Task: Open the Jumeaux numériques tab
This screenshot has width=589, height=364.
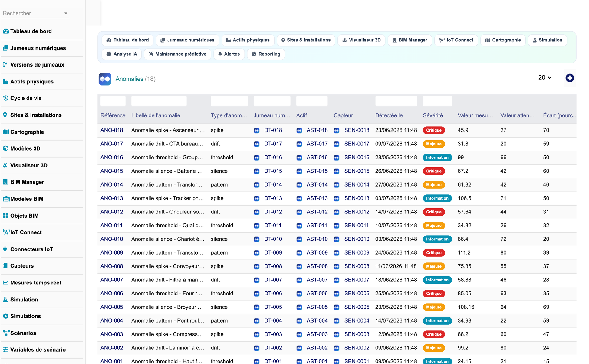Action: [187, 40]
